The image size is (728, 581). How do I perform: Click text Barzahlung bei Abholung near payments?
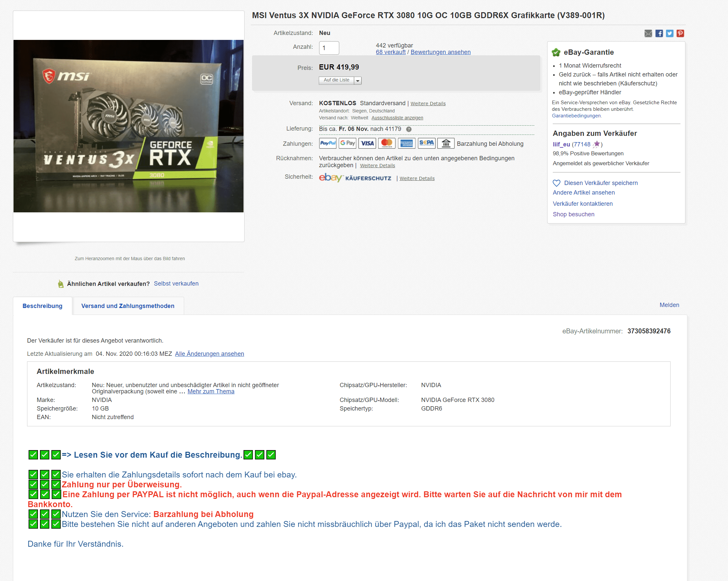point(490,144)
